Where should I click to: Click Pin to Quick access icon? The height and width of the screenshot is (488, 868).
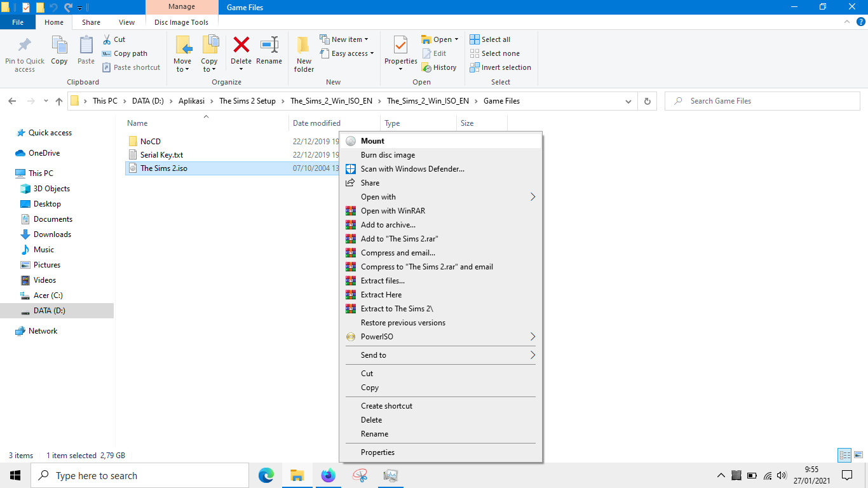[25, 46]
